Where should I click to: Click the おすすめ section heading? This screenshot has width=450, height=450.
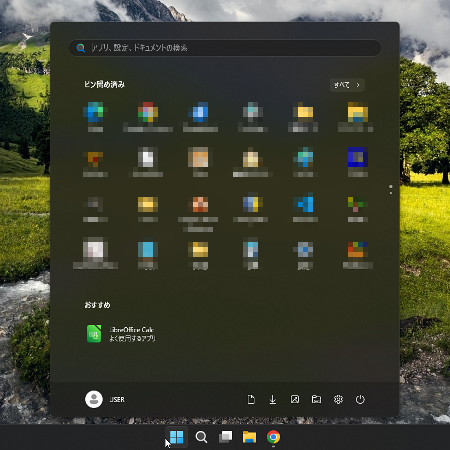[x=97, y=305]
